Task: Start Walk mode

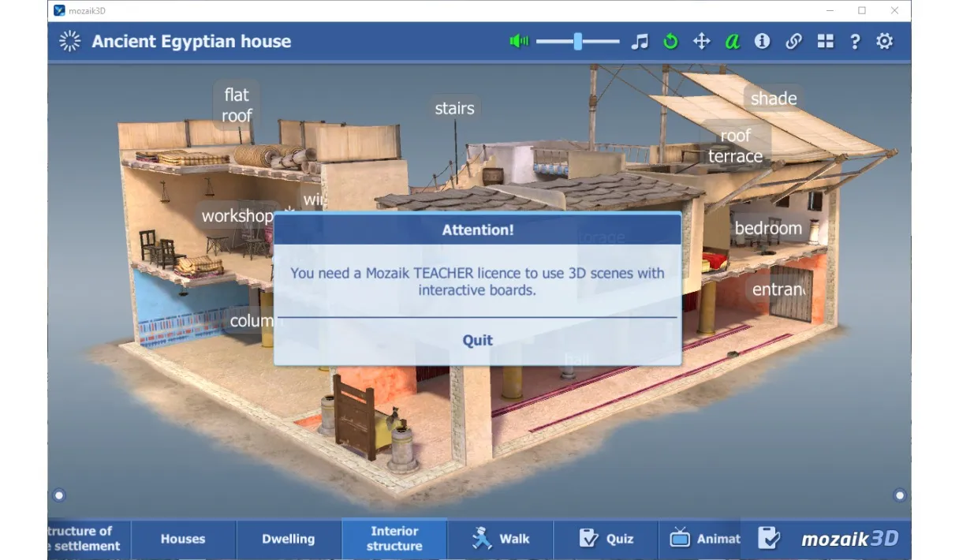Action: click(501, 539)
